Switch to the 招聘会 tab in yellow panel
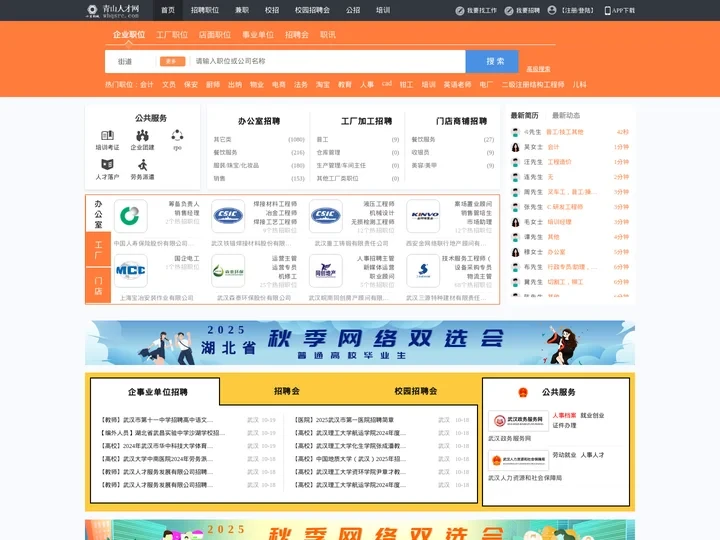Viewport: 720px width, 540px height. pyautogui.click(x=287, y=391)
